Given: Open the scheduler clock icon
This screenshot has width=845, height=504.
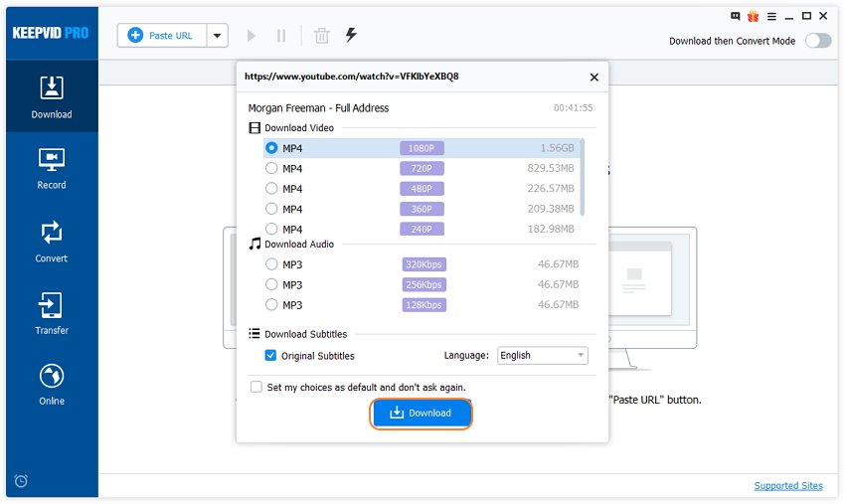Looking at the screenshot, I should (21, 481).
